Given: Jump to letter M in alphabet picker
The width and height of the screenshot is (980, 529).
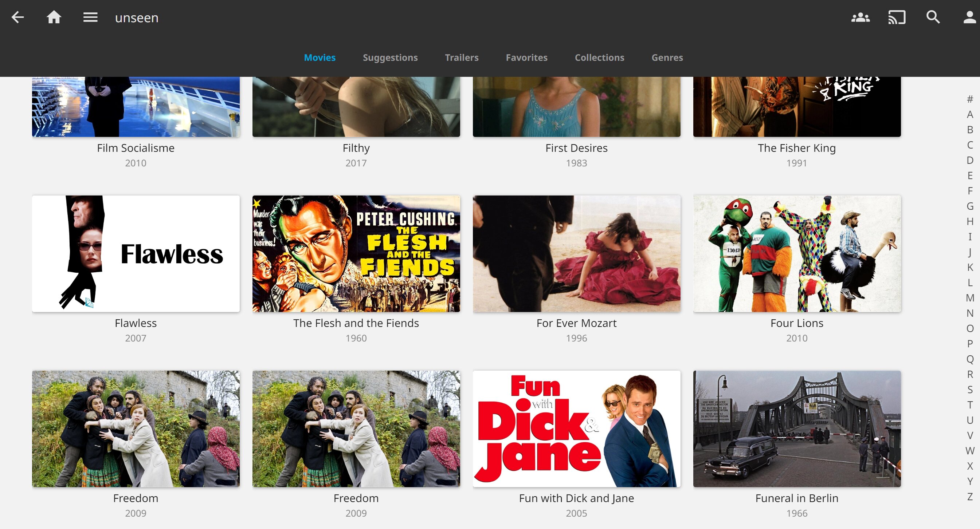Looking at the screenshot, I should (x=970, y=298).
